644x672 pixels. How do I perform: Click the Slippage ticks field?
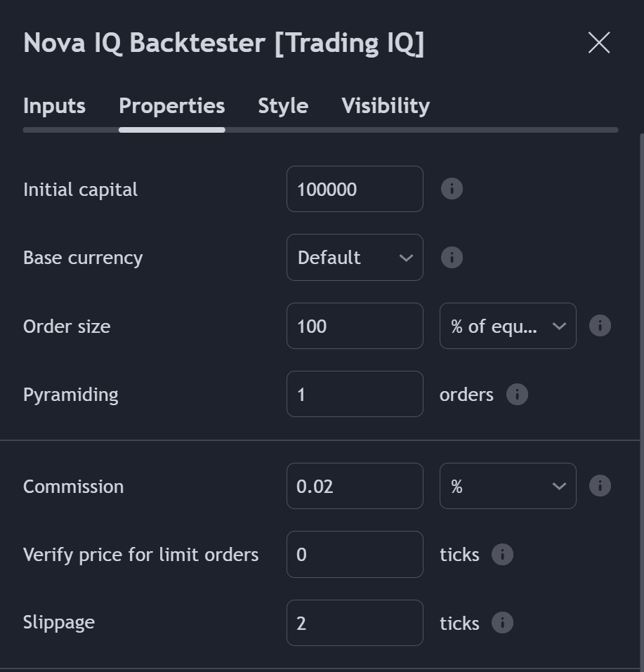(x=355, y=622)
